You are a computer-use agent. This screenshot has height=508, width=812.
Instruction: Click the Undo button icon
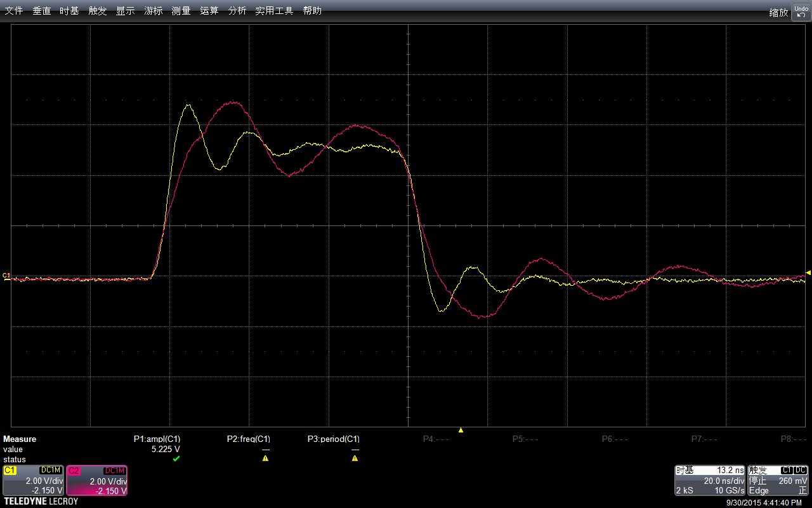(801, 11)
